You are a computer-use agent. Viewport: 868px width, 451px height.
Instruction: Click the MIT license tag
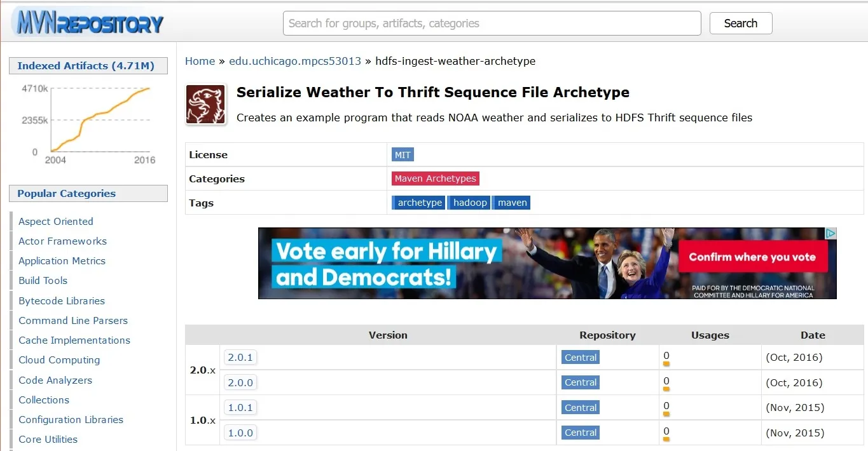click(x=403, y=155)
